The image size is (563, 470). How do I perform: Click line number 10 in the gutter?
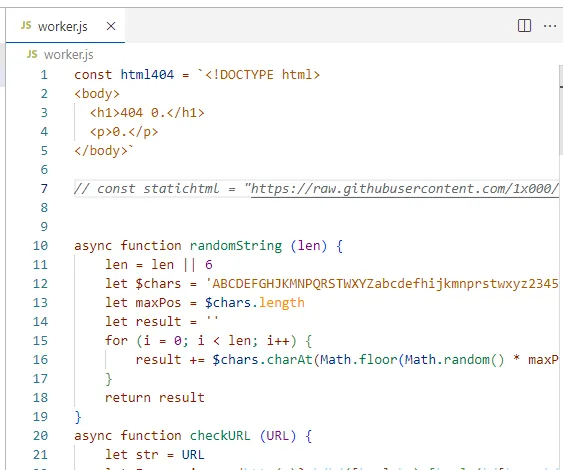pyautogui.click(x=40, y=246)
